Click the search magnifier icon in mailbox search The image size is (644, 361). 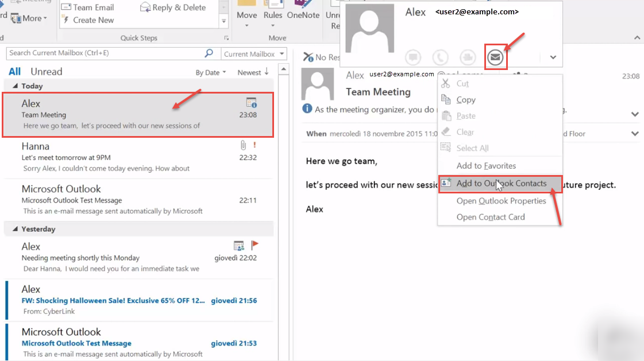(x=209, y=53)
